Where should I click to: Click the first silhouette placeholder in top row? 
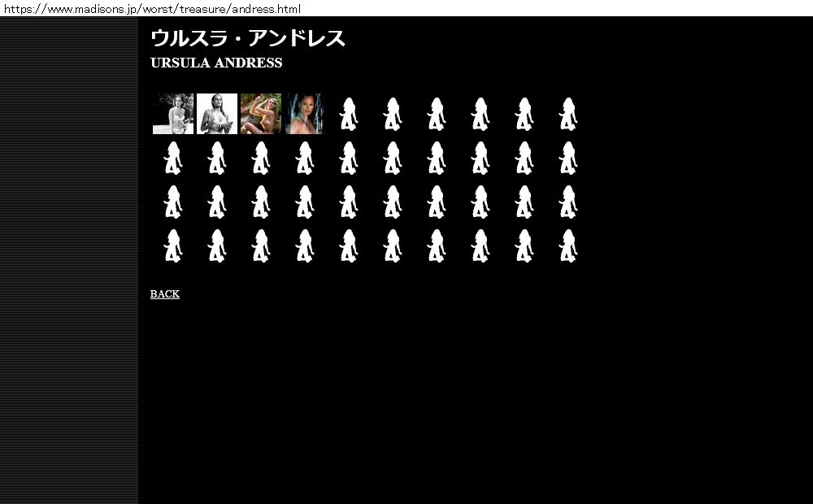pos(349,114)
